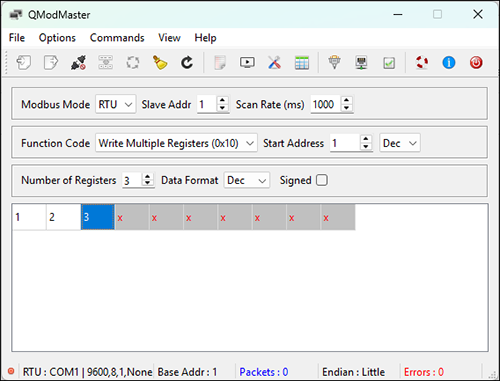Increase the Start Address value

[x=366, y=139]
